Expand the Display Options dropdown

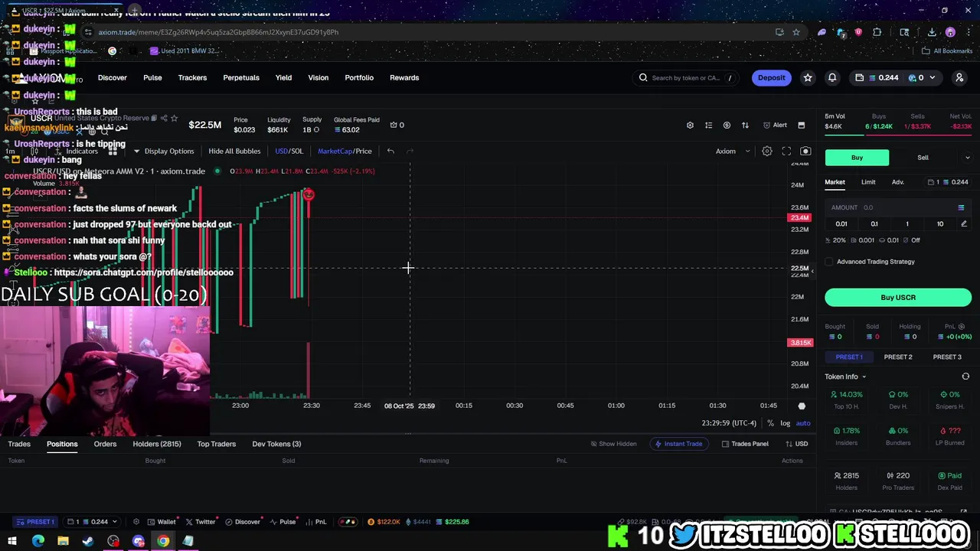[x=164, y=152]
